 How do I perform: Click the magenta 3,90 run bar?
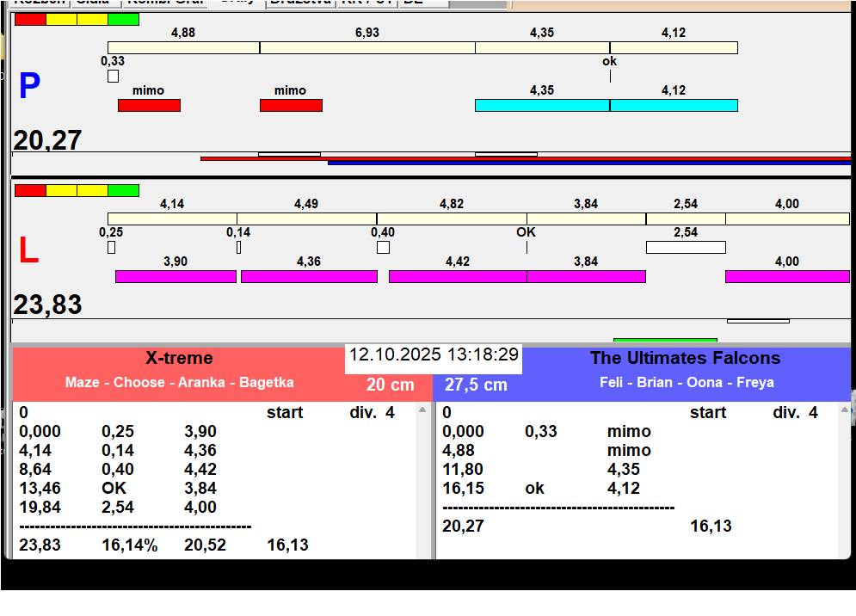(176, 276)
